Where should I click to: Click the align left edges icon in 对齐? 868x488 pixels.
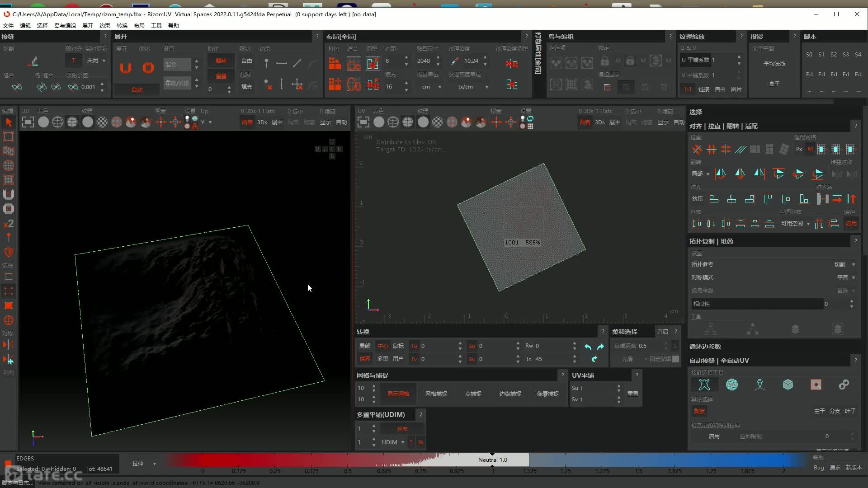(714, 199)
